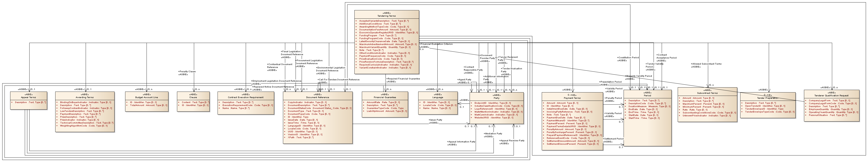
Task: Click the Contract Execution Requirement class header
Action: click(x=245, y=97)
